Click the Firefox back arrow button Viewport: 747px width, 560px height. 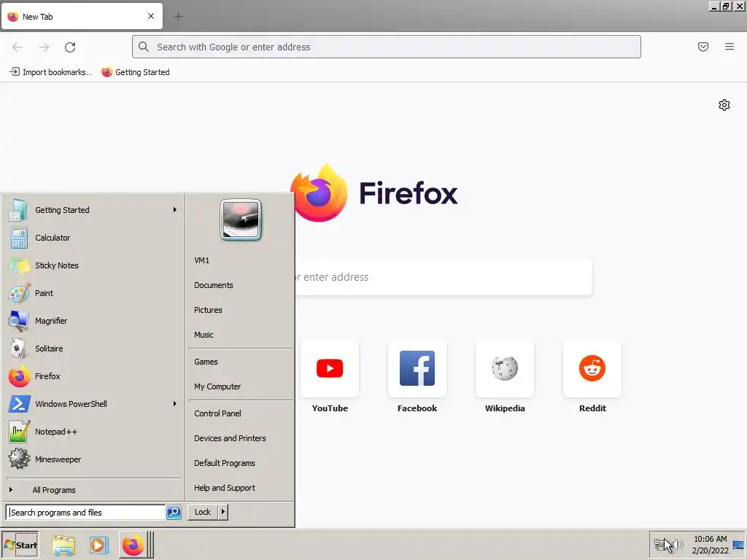point(18,47)
